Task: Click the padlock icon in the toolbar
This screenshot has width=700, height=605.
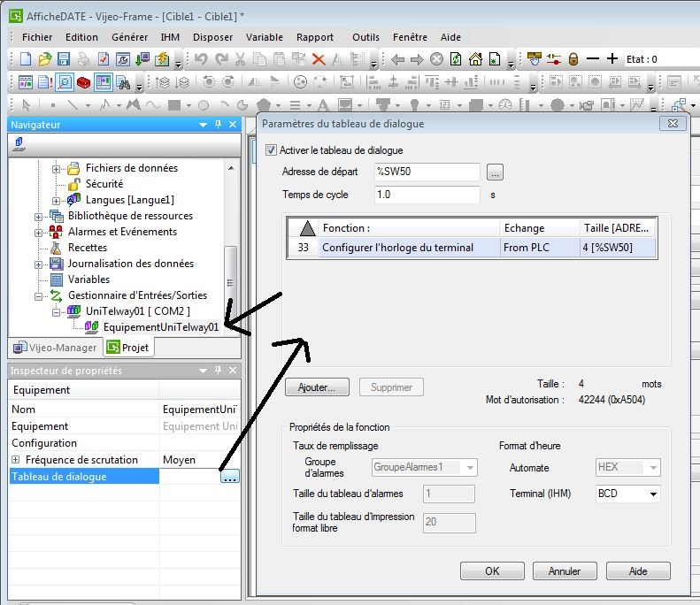Action: [573, 59]
